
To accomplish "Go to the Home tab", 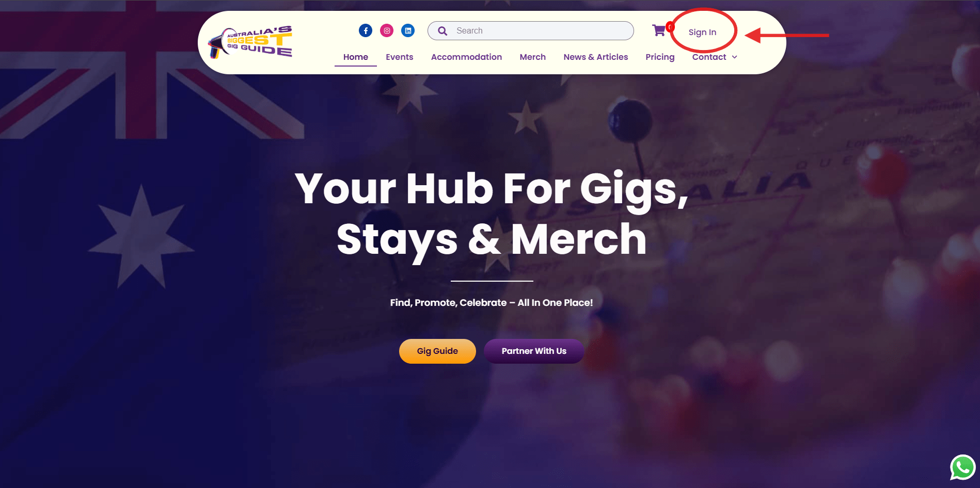I will [356, 57].
